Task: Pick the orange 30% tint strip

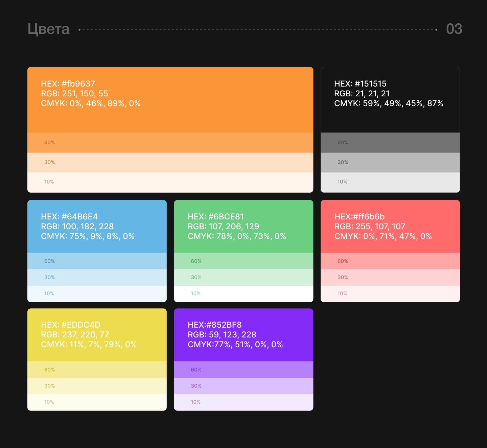Action: coord(170,163)
